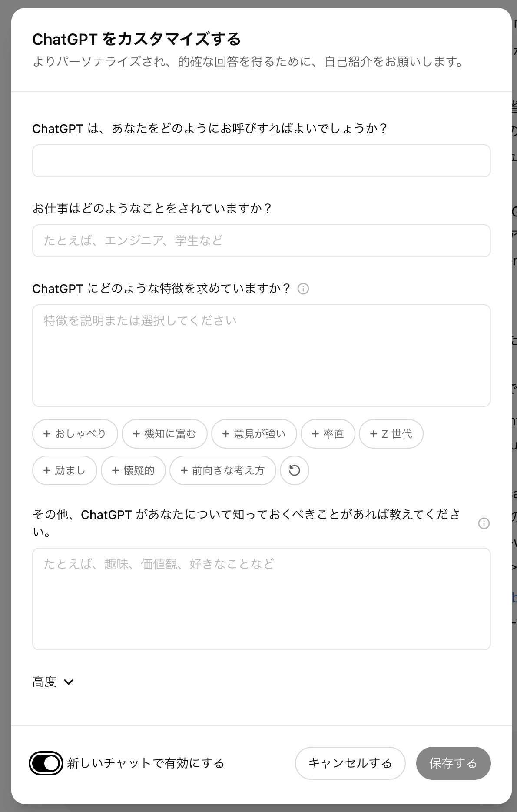The height and width of the screenshot is (812, 517).
Task: Add the 前向きな考え方 trait chip
Action: click(x=223, y=470)
